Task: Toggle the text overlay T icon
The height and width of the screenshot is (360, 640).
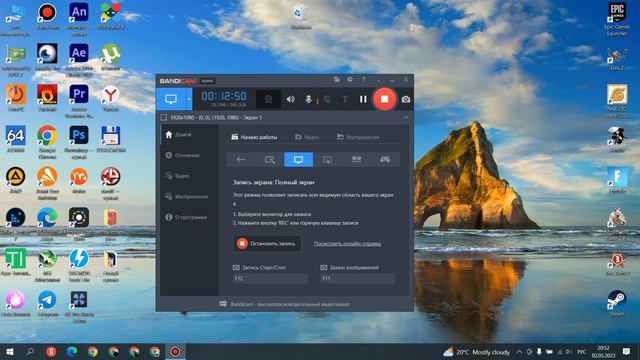Action: [x=345, y=99]
